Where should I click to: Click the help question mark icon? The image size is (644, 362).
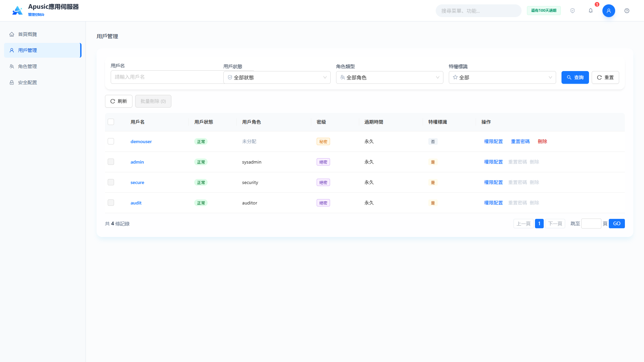point(627,11)
